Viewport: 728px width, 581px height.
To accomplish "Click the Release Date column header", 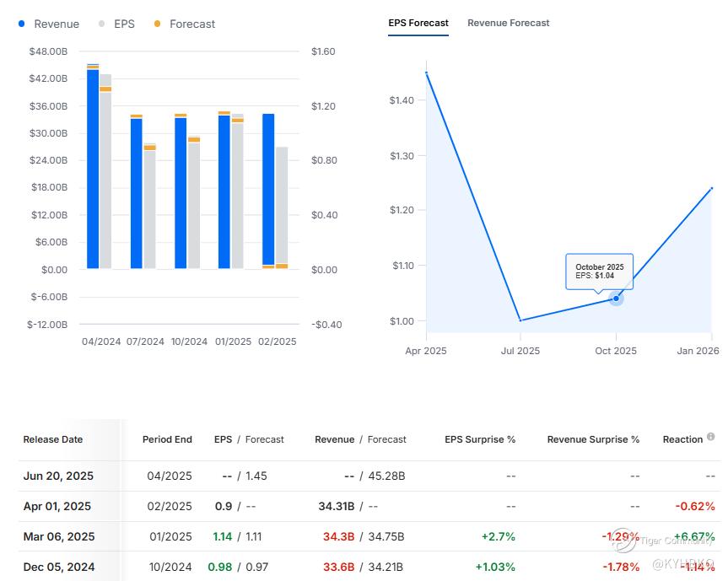I will [x=53, y=439].
